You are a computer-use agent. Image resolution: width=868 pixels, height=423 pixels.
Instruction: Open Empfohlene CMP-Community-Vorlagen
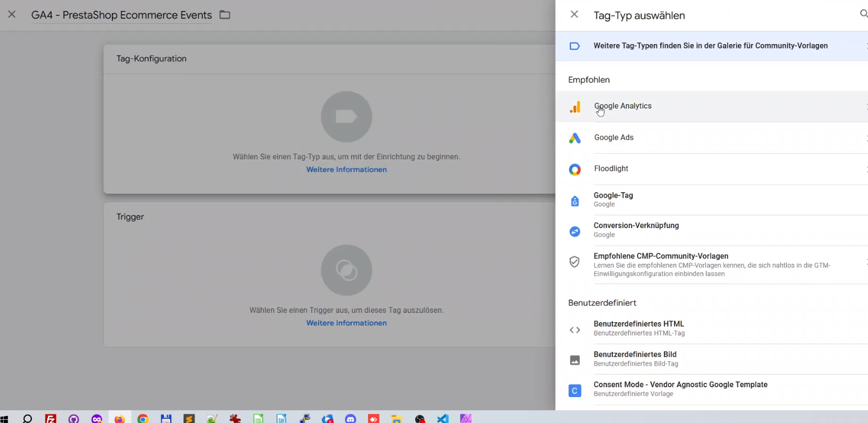pos(711,265)
